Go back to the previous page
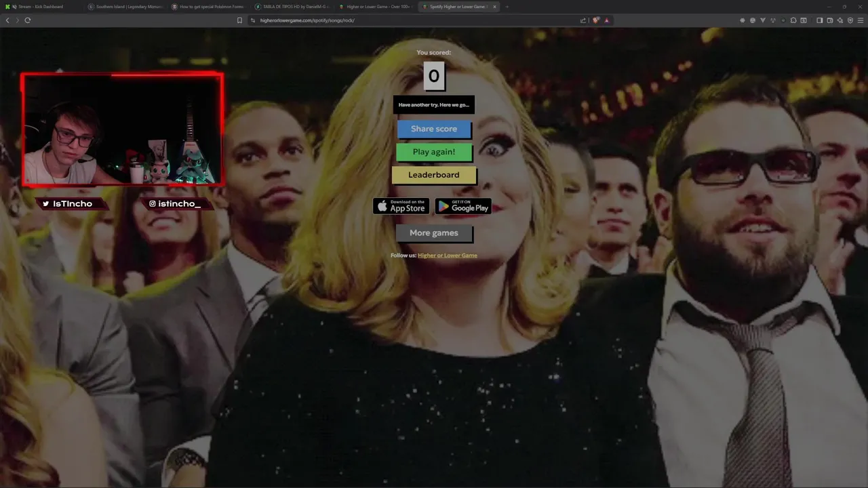Image resolution: width=868 pixels, height=488 pixels. point(7,20)
